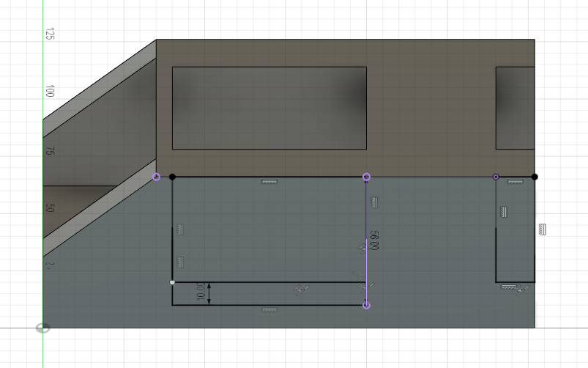The image size is (588, 368).
Task: Click the horizontal constraint icon at the small right rectangle's top
Action: click(516, 182)
